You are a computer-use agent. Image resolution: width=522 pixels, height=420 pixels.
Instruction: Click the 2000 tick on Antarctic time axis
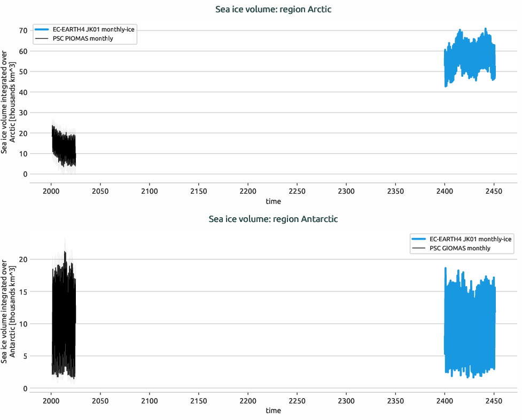point(51,400)
